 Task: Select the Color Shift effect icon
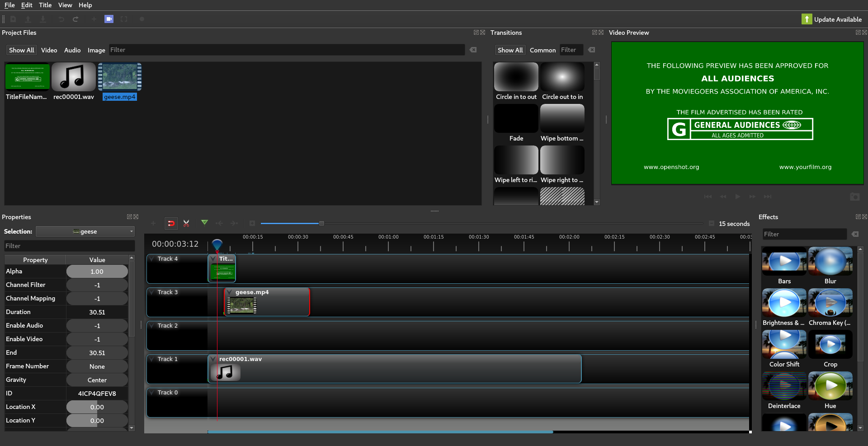click(x=784, y=344)
